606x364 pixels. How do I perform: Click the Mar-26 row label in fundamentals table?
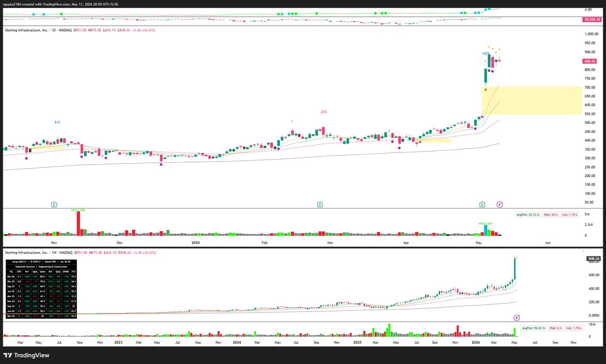point(11,277)
